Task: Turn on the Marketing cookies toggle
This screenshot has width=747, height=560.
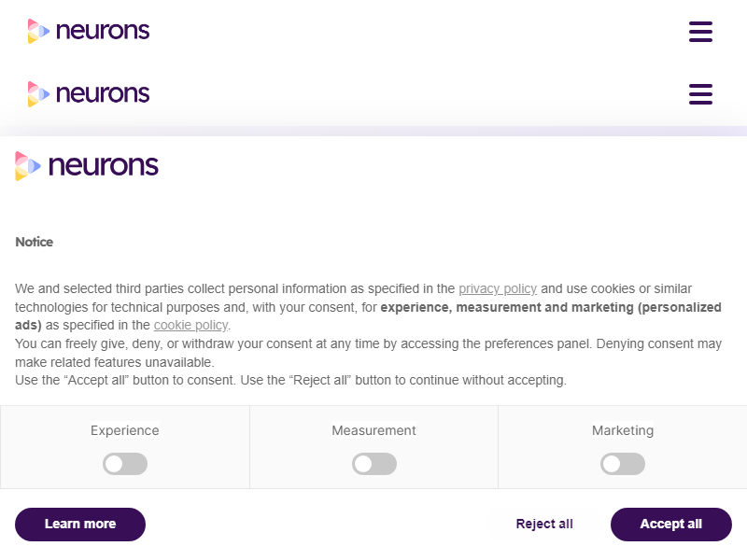Action: tap(623, 464)
